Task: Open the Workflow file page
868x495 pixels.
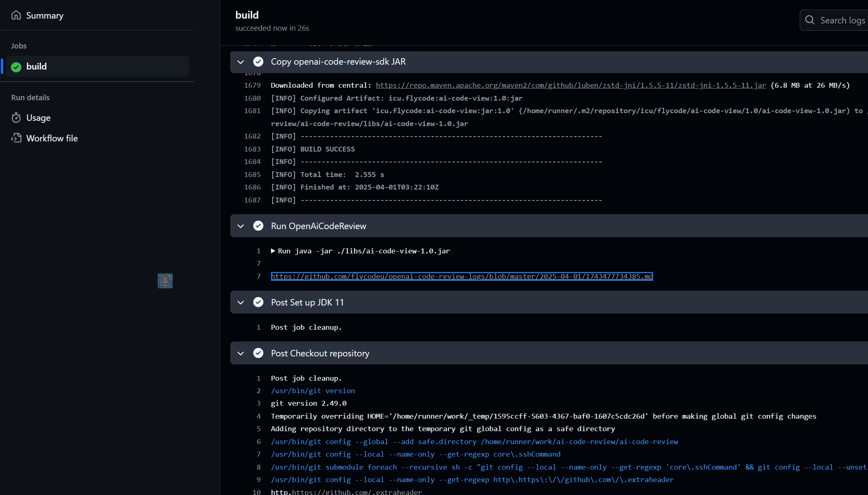Action: pos(52,138)
